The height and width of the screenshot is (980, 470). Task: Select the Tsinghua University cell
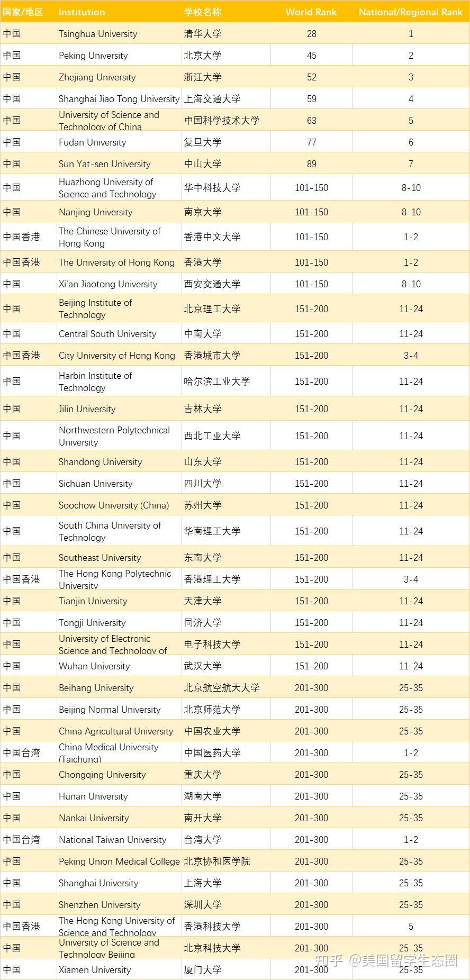pyautogui.click(x=119, y=34)
